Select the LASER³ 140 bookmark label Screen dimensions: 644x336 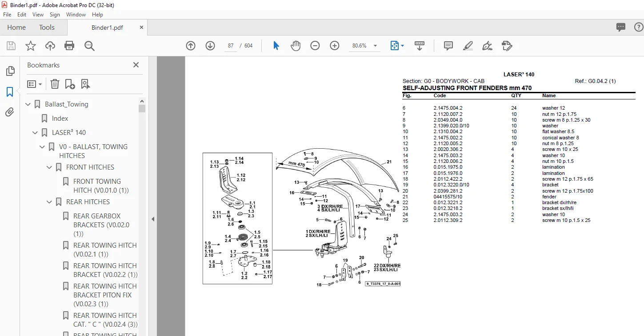[69, 133]
